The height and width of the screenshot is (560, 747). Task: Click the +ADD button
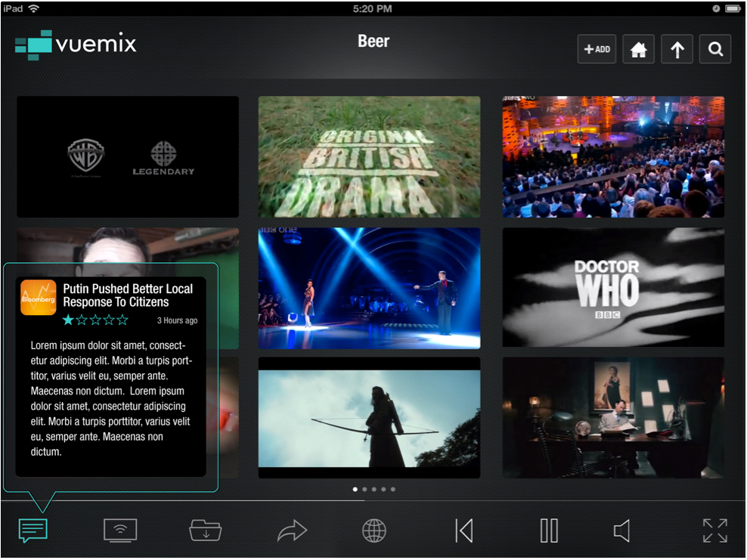[597, 49]
